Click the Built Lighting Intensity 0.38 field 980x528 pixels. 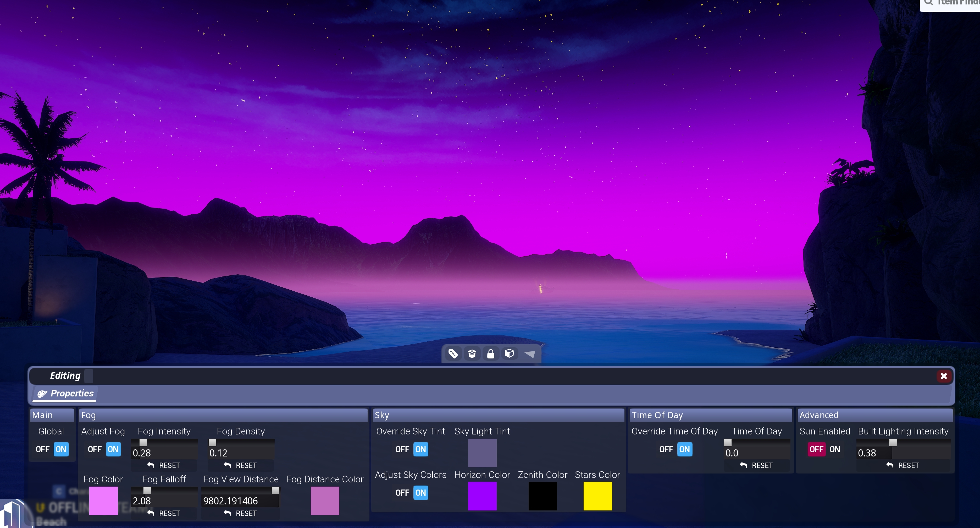pyautogui.click(x=903, y=453)
